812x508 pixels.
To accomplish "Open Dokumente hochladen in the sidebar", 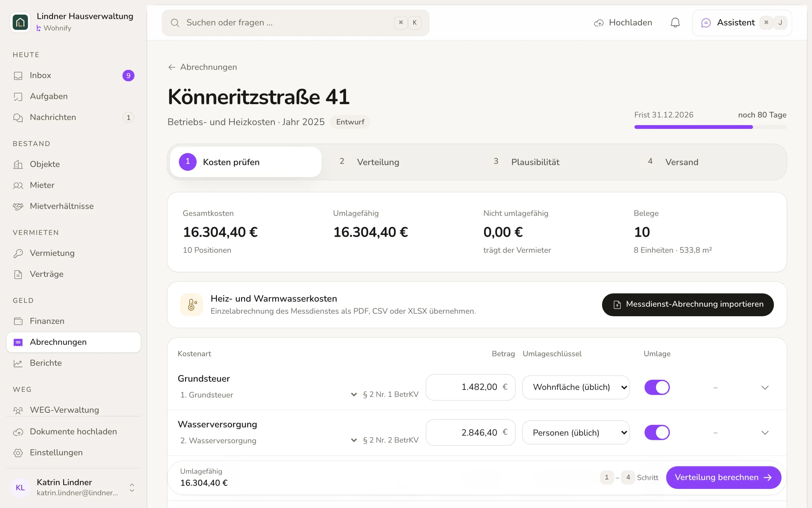I will coord(74,431).
